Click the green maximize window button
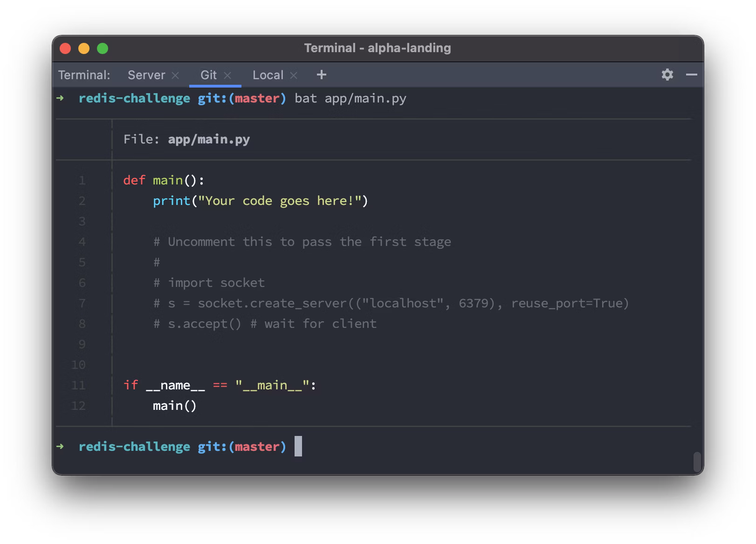The width and height of the screenshot is (756, 544). 103,48
